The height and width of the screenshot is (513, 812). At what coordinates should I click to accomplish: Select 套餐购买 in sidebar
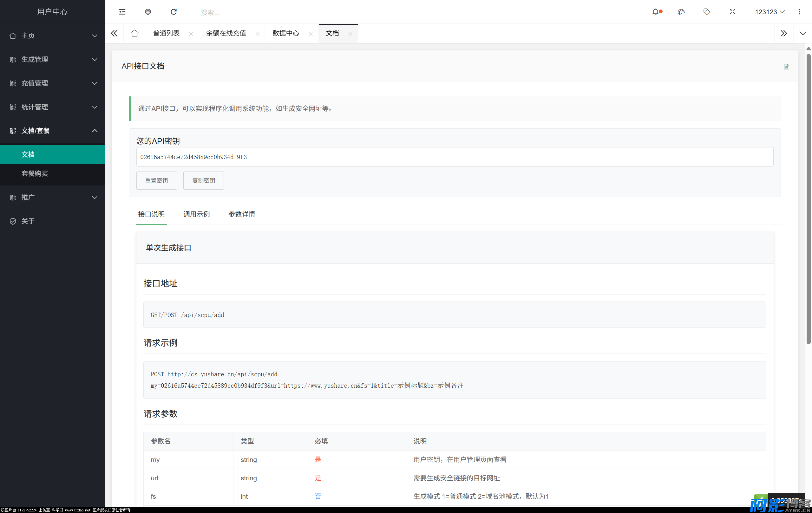[34, 173]
